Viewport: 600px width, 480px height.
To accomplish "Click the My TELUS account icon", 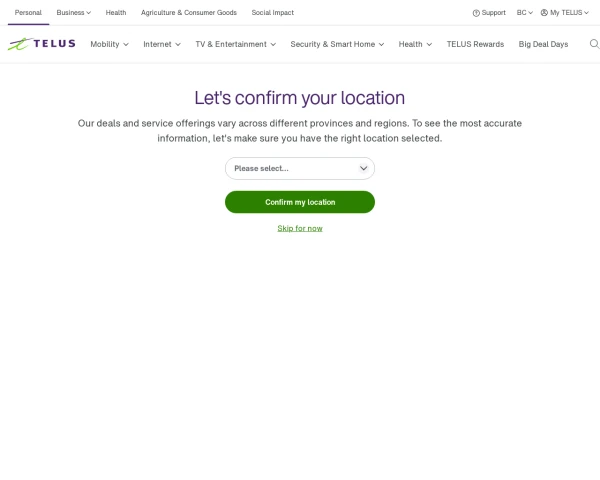I will coord(544,13).
